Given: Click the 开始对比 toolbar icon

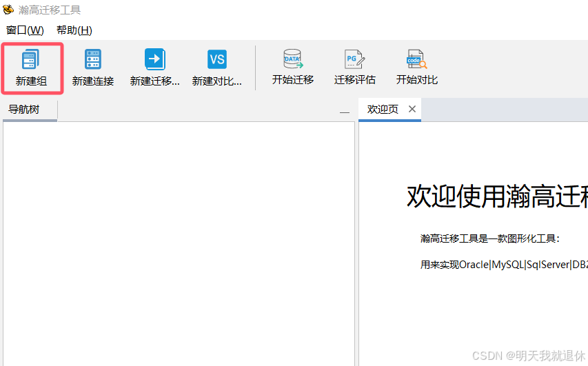Looking at the screenshot, I should [x=416, y=59].
